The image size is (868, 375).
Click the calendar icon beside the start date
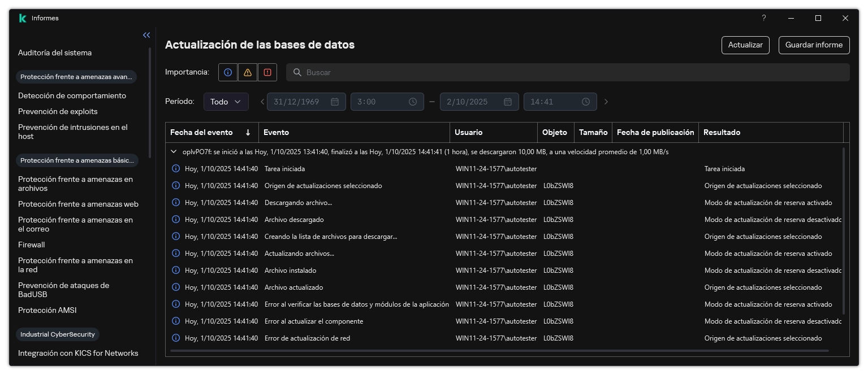coord(335,102)
